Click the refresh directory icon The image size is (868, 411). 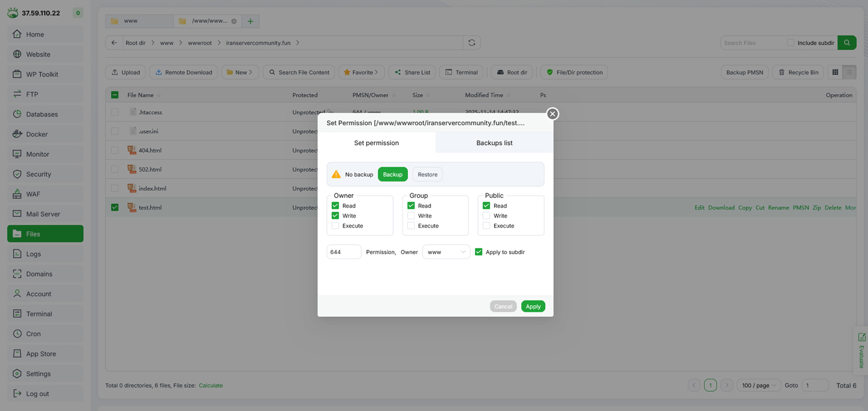click(x=472, y=43)
